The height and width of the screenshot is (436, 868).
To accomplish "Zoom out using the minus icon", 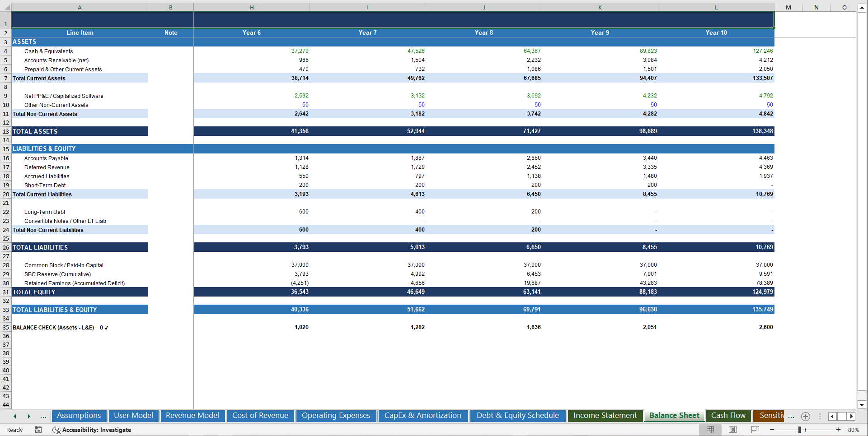I will tap(772, 429).
